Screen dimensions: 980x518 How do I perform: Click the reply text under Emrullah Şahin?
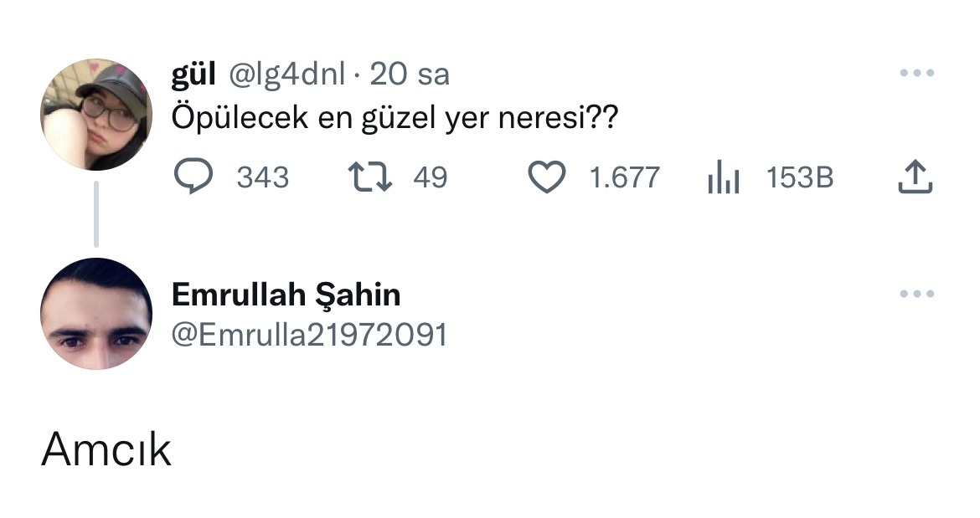click(x=106, y=450)
